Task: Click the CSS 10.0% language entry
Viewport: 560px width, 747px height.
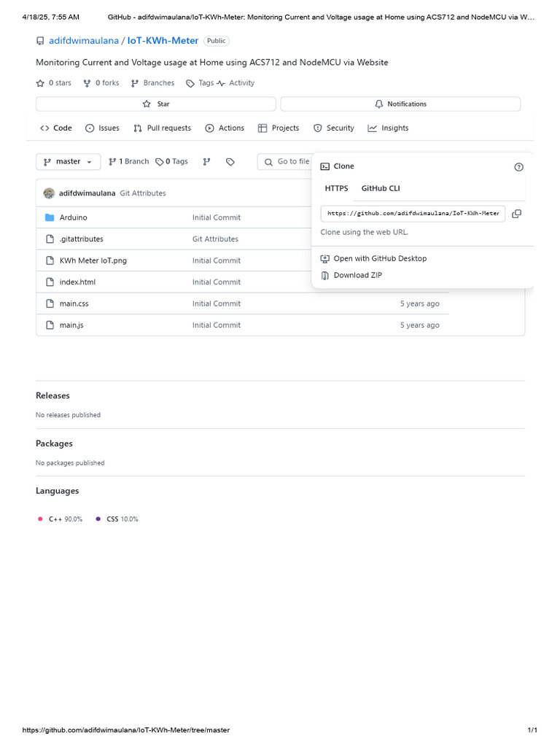Action: click(117, 519)
